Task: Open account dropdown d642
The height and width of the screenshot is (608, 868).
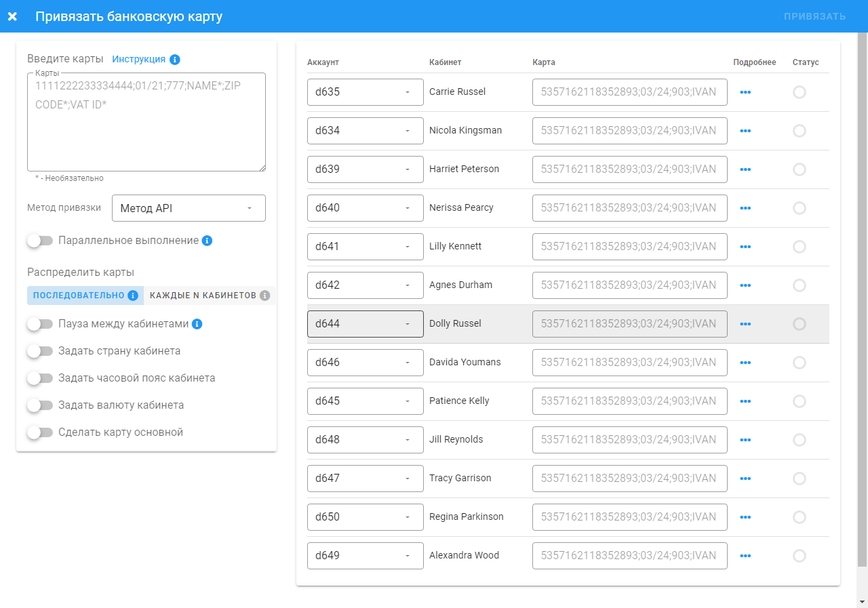Action: point(366,285)
